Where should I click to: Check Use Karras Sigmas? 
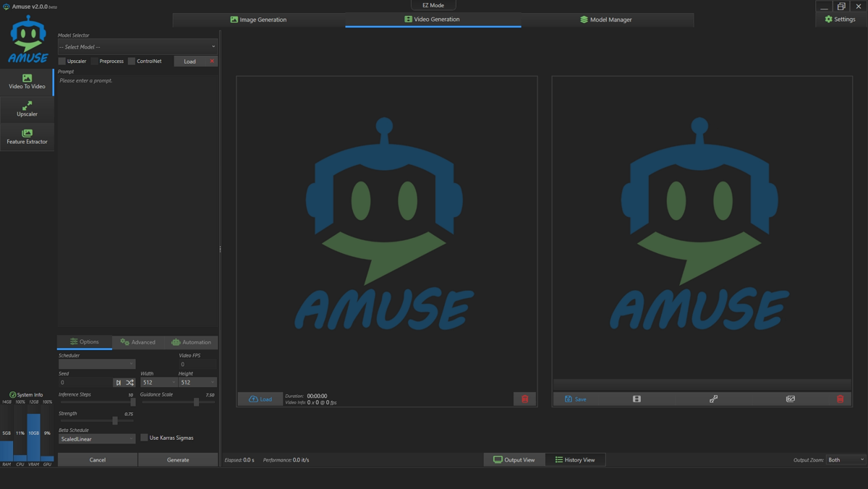click(144, 438)
